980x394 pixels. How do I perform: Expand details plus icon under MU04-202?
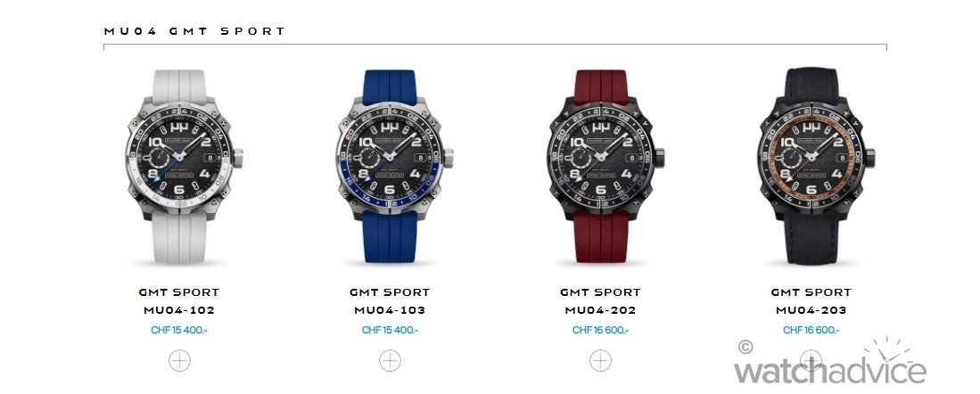click(x=601, y=360)
